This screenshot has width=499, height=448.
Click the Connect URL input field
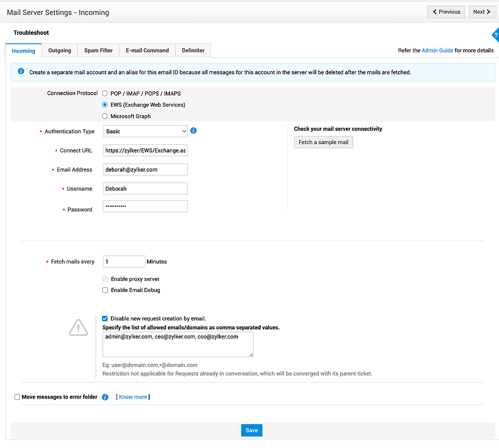coord(145,150)
